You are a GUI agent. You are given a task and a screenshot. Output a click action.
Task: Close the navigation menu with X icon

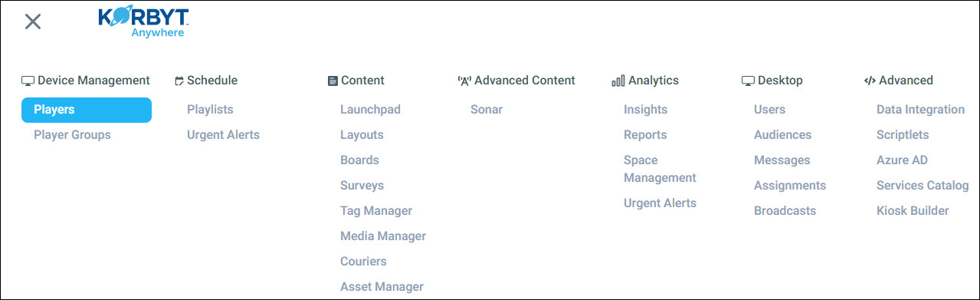pyautogui.click(x=32, y=21)
